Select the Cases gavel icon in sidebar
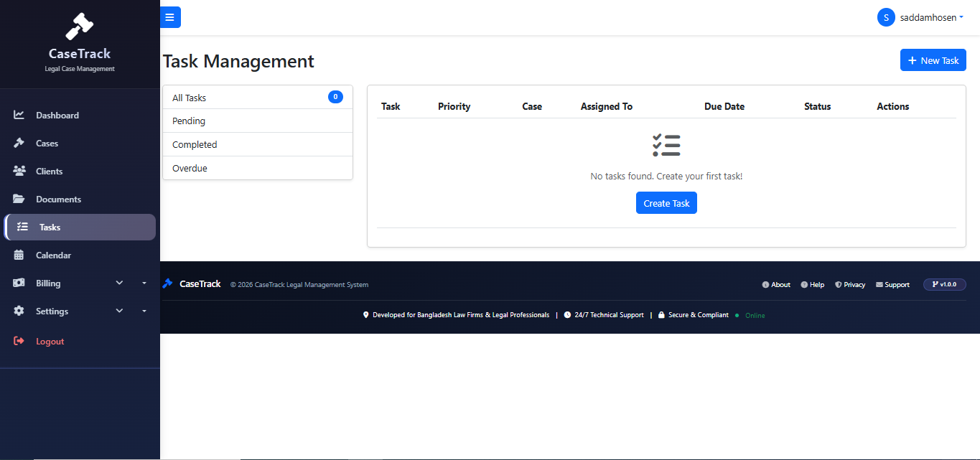 (x=19, y=143)
